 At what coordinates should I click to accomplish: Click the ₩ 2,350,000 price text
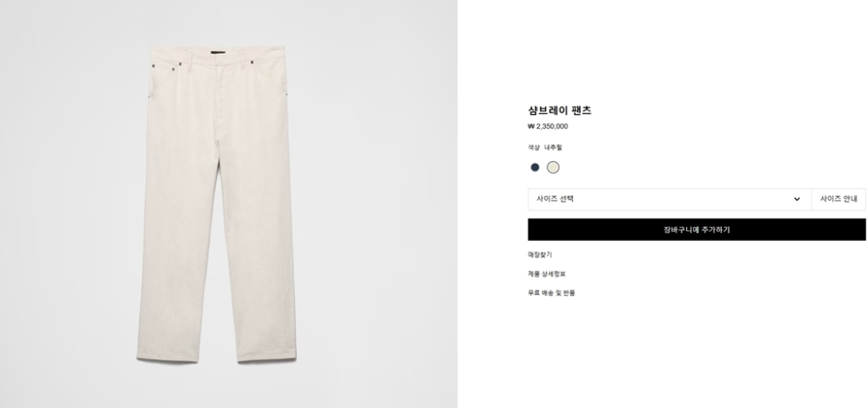point(548,126)
